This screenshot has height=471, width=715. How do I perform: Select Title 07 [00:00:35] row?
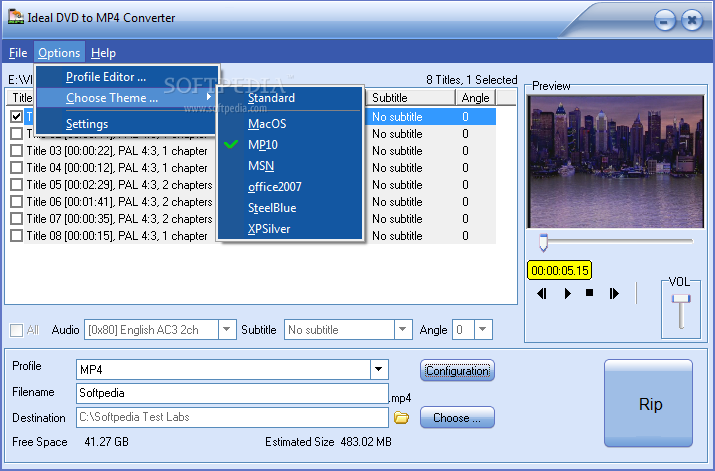pyautogui.click(x=119, y=219)
